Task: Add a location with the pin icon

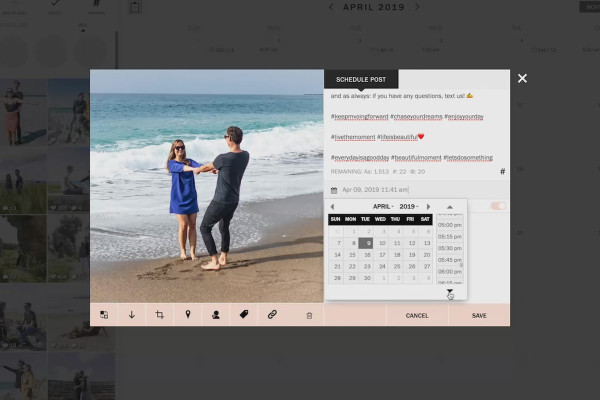Action: 188,315
